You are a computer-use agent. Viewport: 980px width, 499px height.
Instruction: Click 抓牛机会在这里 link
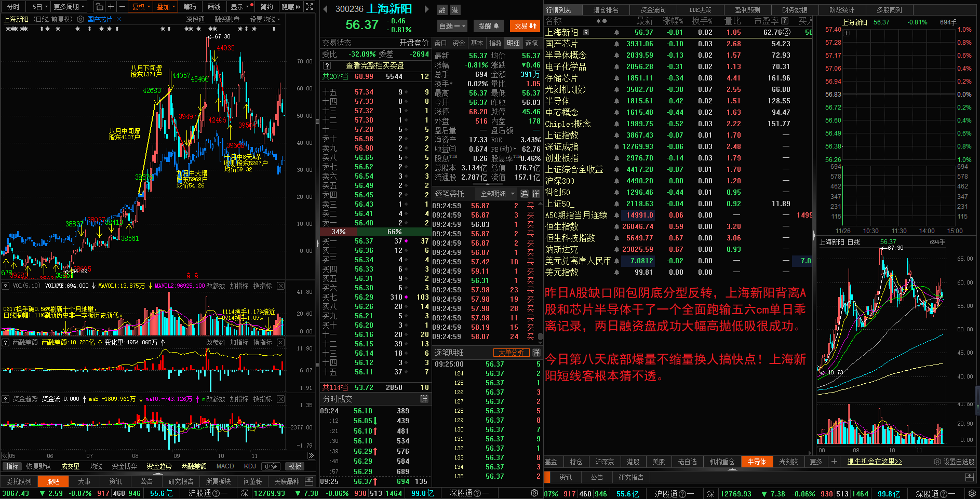(875, 462)
